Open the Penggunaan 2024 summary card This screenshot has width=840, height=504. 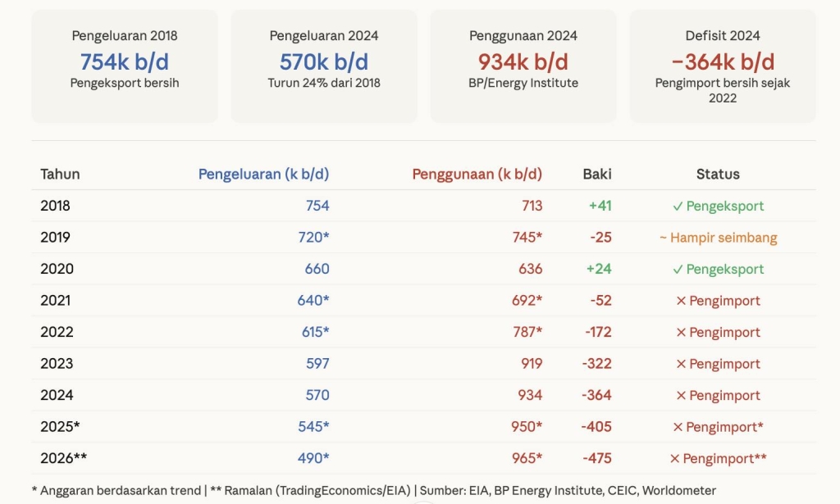point(523,66)
